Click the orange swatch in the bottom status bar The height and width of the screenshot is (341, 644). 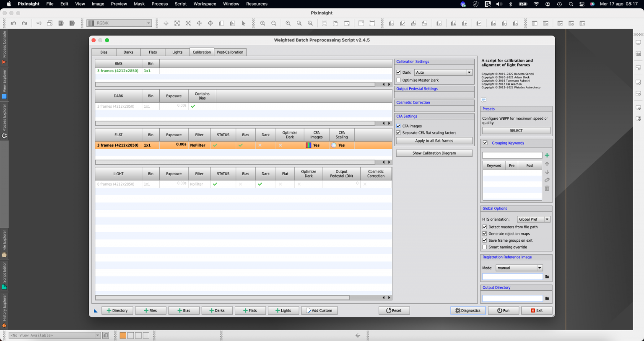122,335
